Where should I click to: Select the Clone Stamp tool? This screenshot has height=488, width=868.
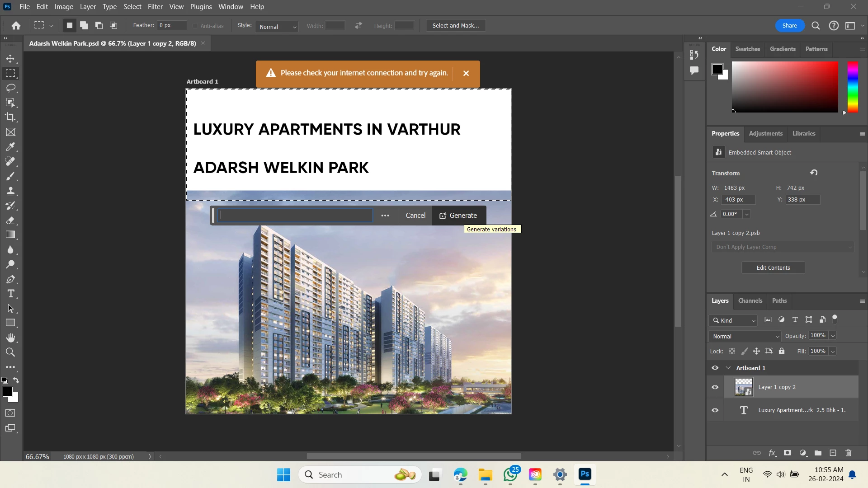tap(10, 191)
